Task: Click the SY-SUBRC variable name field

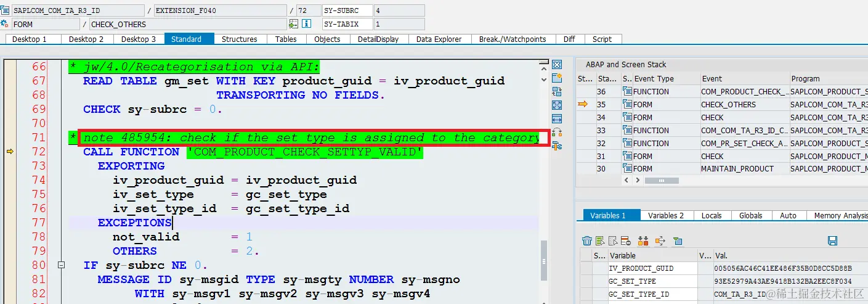Action: click(347, 10)
